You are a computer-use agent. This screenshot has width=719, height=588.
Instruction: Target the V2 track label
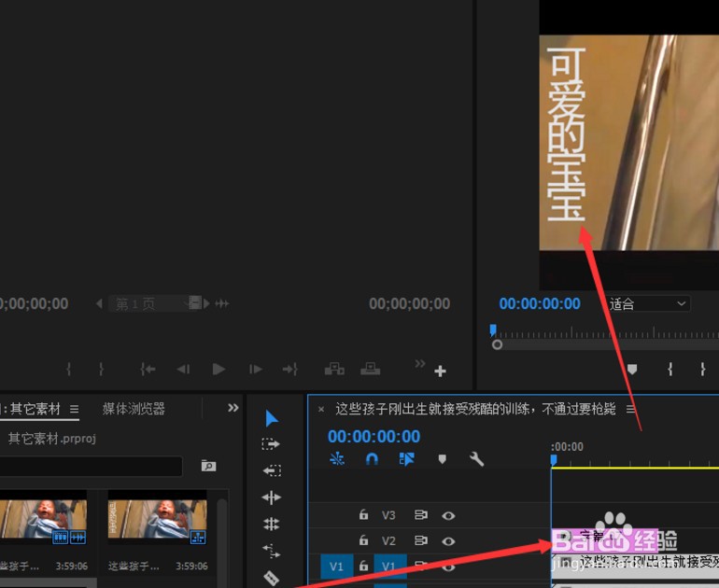pos(388,540)
